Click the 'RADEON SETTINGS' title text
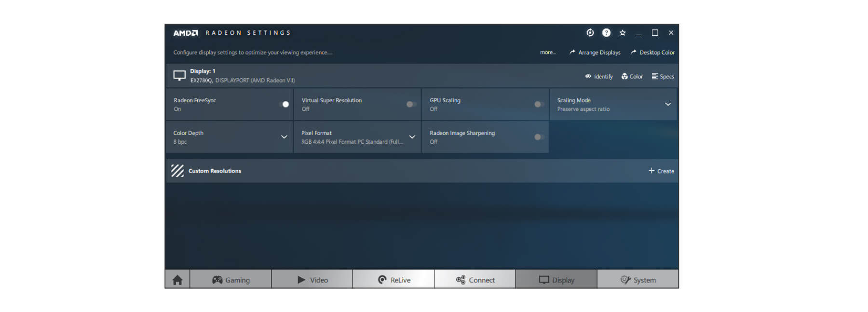 [x=248, y=33]
